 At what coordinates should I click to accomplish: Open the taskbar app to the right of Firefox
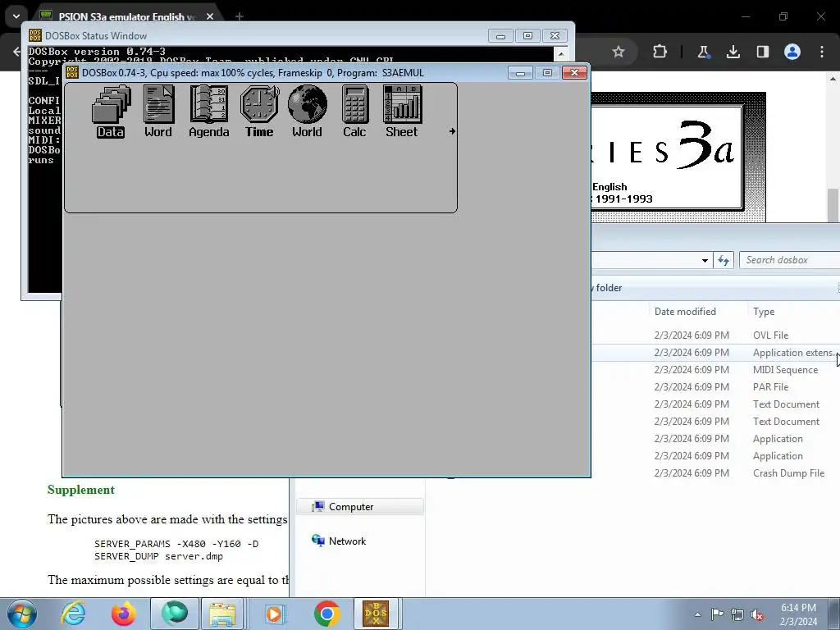tap(175, 614)
